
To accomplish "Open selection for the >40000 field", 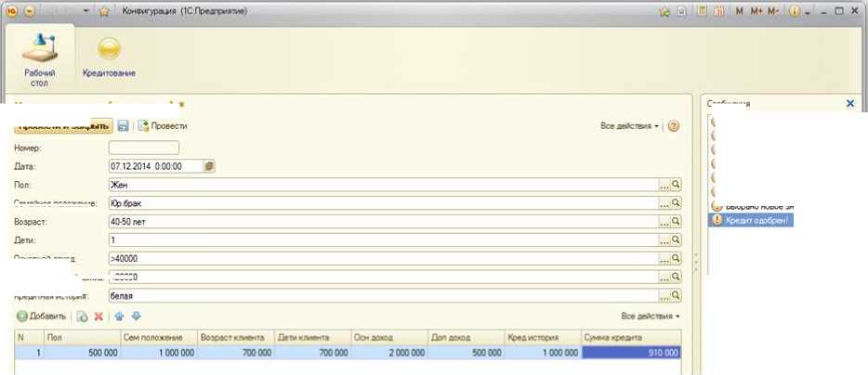I will 664,258.
